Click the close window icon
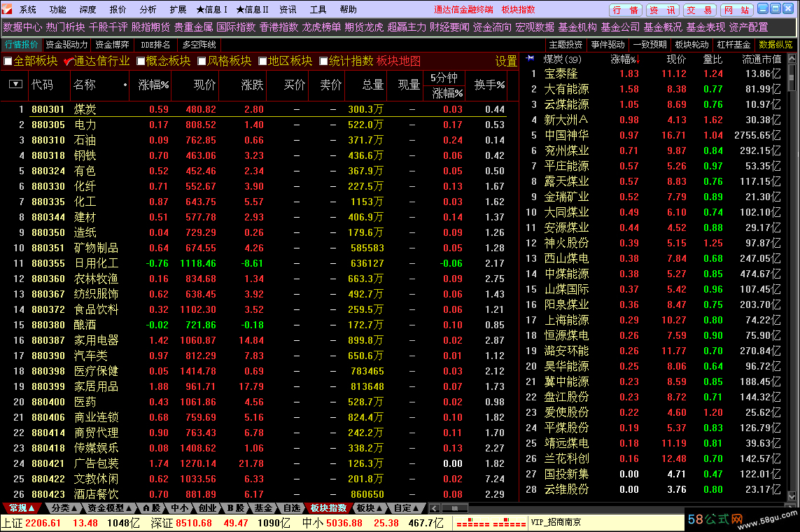Viewport: 800px width, 532px height. pyautogui.click(x=787, y=8)
